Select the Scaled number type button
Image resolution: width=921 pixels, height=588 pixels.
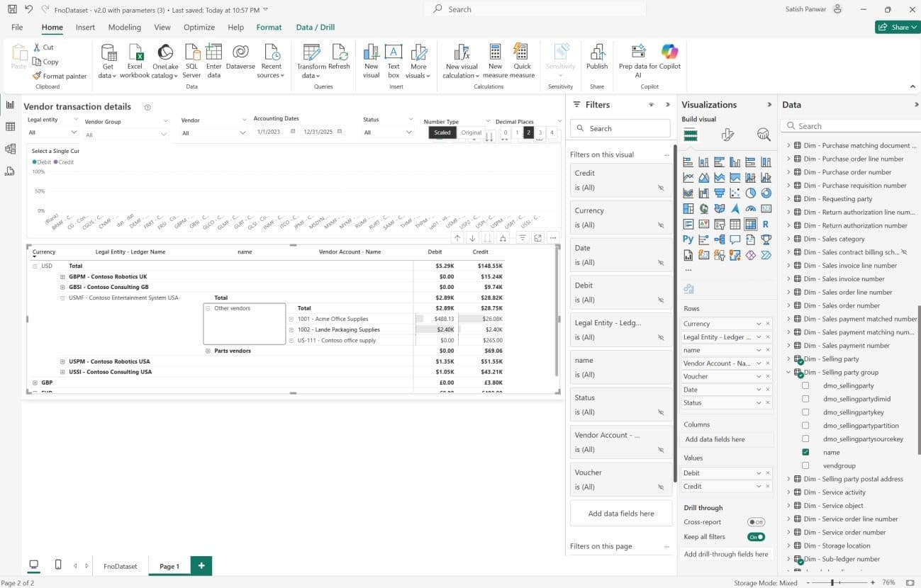[x=442, y=132]
